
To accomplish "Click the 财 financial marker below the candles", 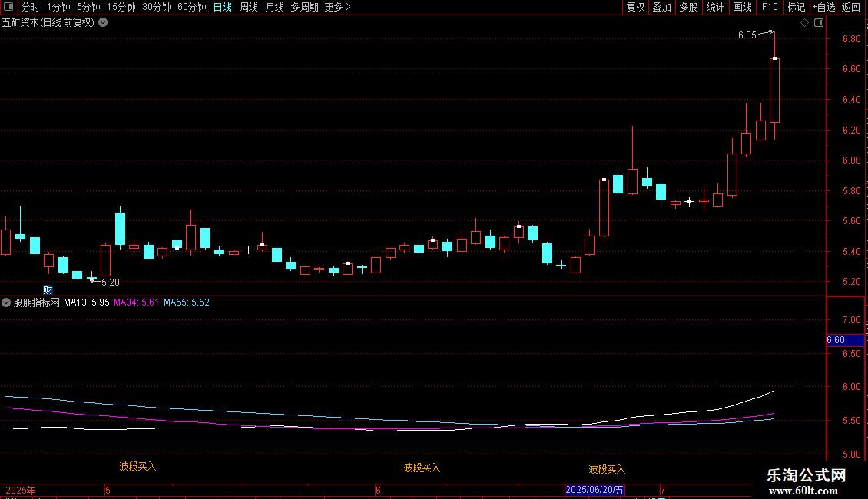I will click(x=48, y=290).
